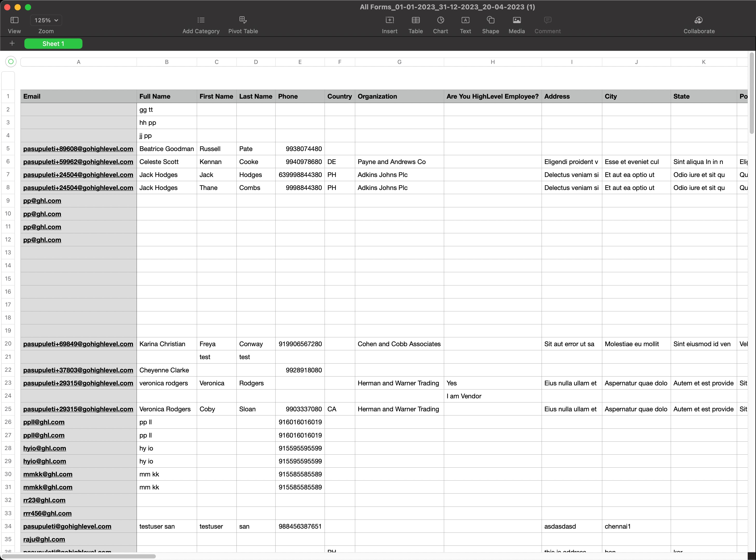Click the vertical scrollbar thumb
The width and height of the screenshot is (756, 560).
point(752,93)
